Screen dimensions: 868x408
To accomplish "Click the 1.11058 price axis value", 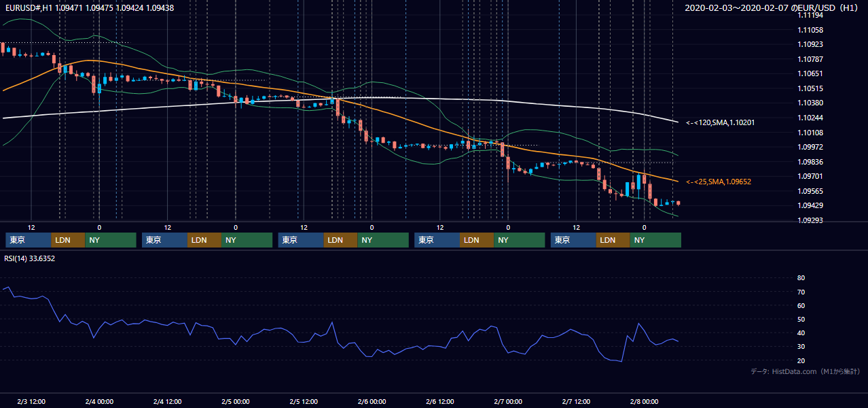I will 810,30.
